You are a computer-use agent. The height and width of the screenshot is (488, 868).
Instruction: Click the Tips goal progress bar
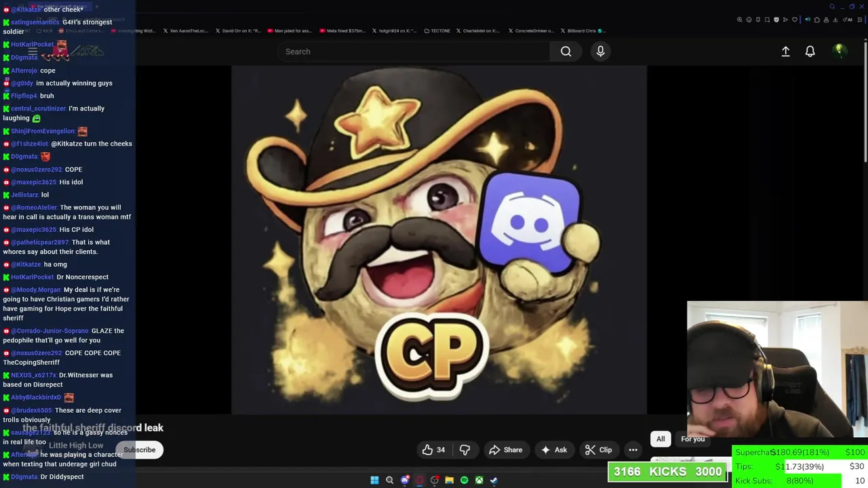pos(800,466)
